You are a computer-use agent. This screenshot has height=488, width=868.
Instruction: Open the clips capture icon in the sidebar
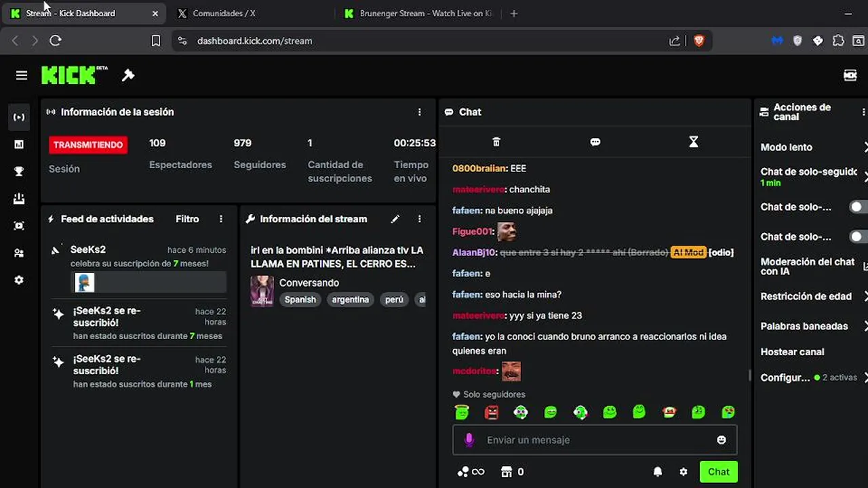pos(19,226)
